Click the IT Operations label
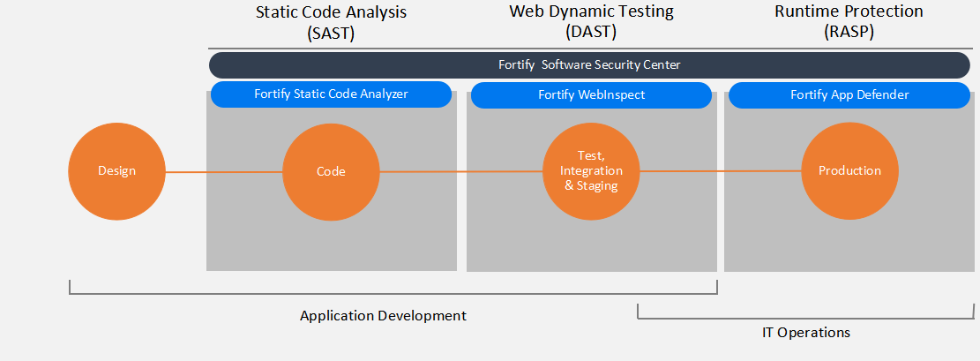The image size is (980, 361). pos(806,332)
